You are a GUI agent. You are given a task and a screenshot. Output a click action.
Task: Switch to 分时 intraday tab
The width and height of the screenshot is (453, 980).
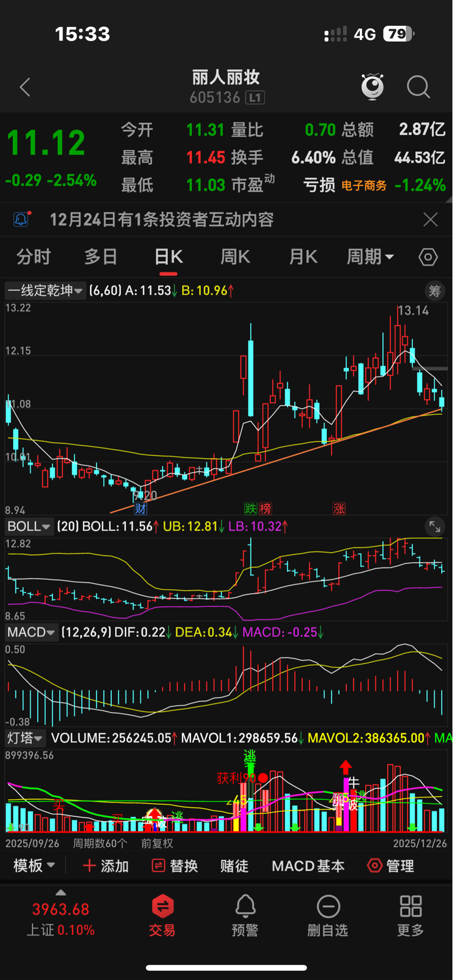tap(34, 257)
